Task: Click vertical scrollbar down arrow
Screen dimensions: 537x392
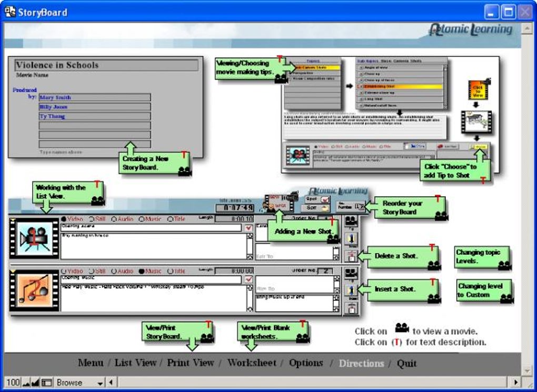Action: click(526, 370)
